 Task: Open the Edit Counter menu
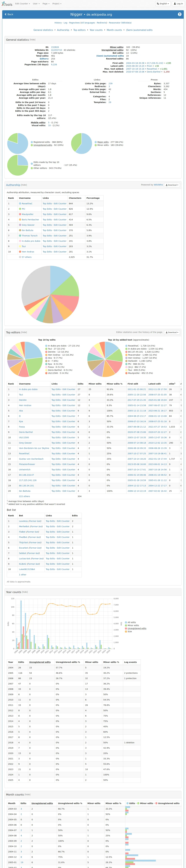22,4
